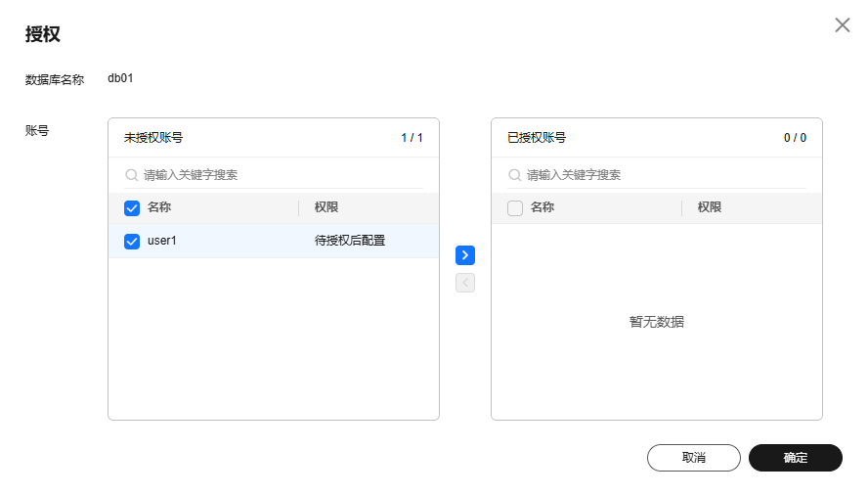Close the 授权 dialog with the X icon

842,25
